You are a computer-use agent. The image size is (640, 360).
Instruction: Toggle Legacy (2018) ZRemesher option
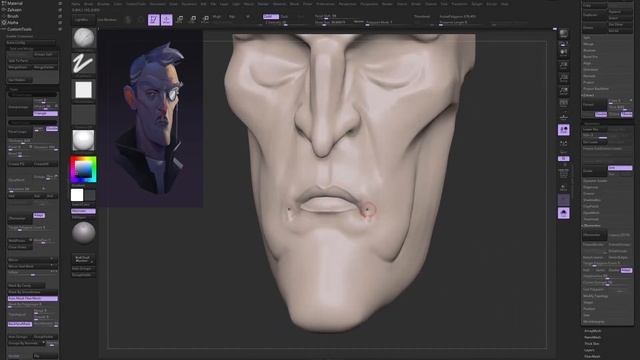click(620, 235)
